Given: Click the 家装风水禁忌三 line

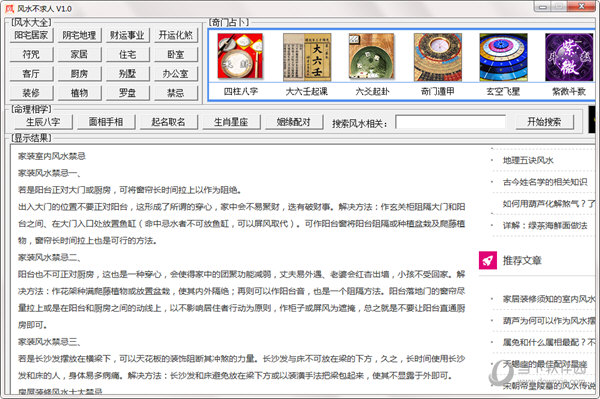Looking at the screenshot, I should click(49, 342).
